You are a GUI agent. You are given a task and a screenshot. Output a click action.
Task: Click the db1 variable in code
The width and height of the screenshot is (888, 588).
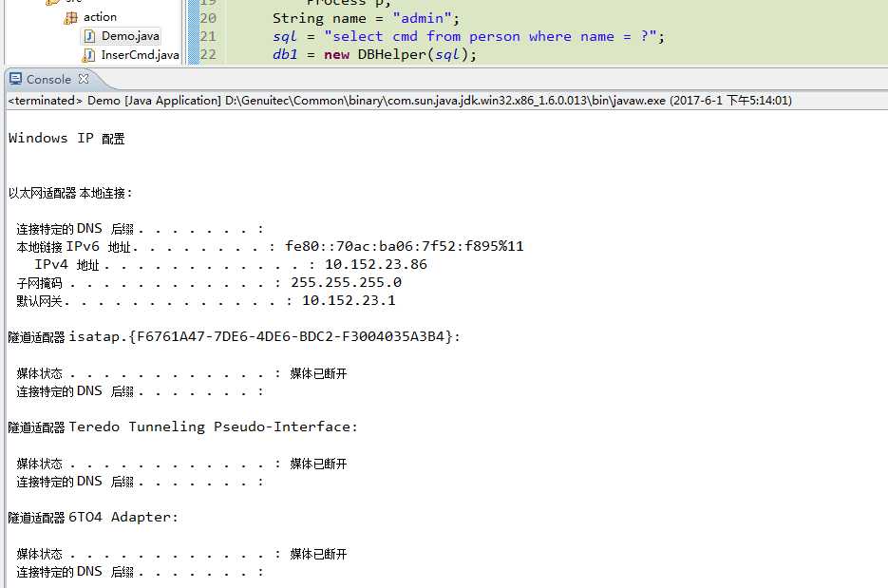point(285,54)
